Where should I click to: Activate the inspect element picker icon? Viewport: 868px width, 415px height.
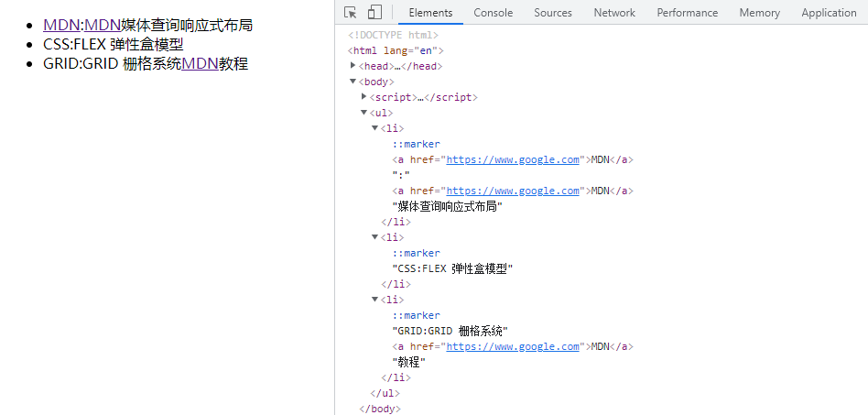coord(350,12)
